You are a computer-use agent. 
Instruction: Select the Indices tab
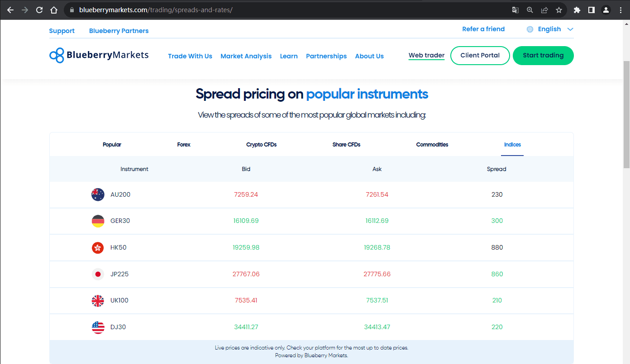point(512,145)
